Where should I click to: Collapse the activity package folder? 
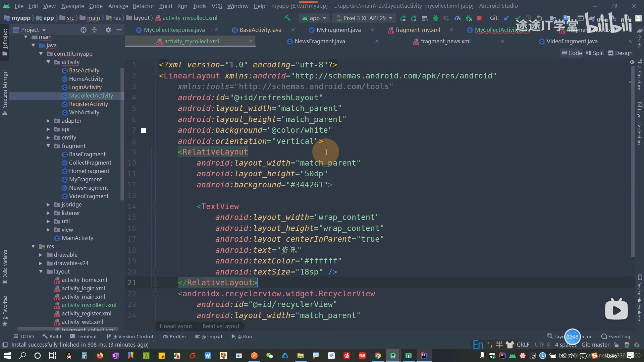click(x=48, y=62)
